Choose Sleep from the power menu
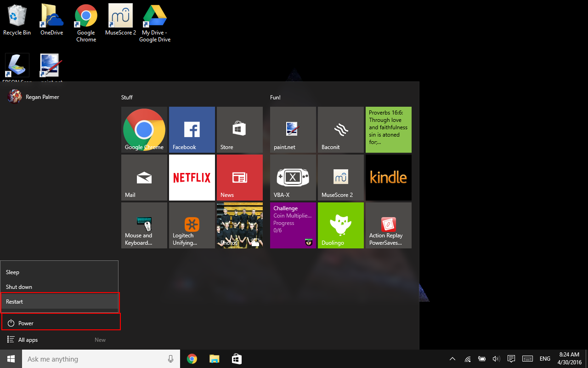588x368 pixels. coord(59,272)
